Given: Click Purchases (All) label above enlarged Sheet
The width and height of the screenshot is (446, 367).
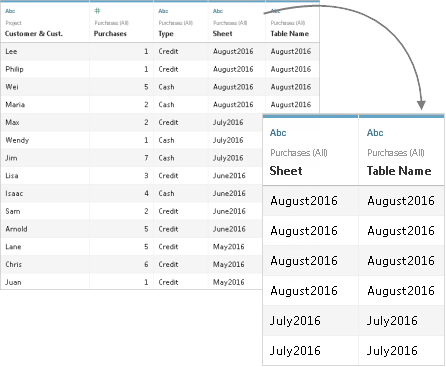Looking at the screenshot, I should [x=299, y=153].
